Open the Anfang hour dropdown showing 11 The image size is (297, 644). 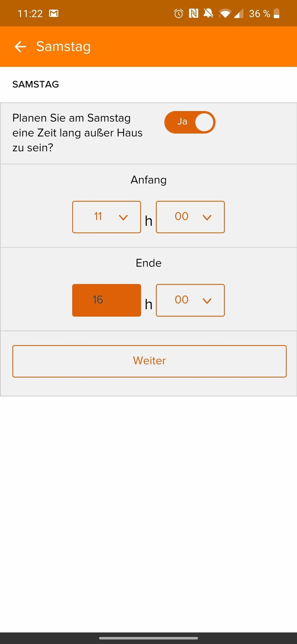point(106,217)
